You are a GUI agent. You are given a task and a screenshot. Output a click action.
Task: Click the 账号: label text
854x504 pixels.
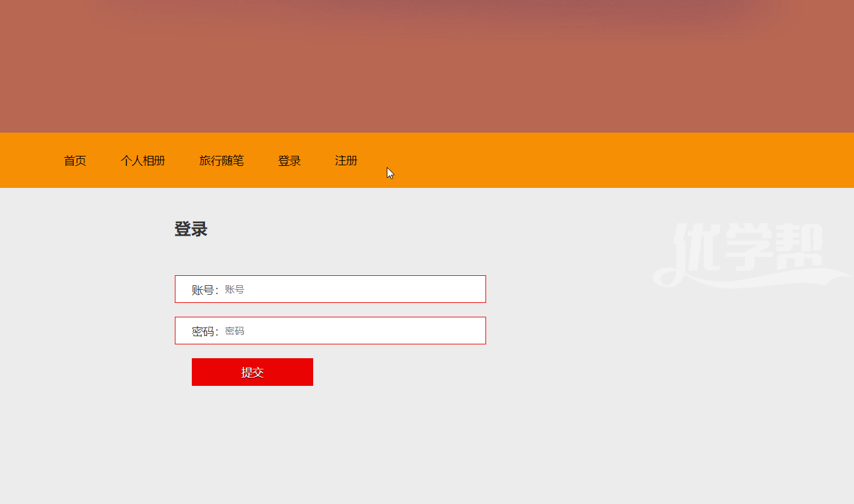pos(204,290)
